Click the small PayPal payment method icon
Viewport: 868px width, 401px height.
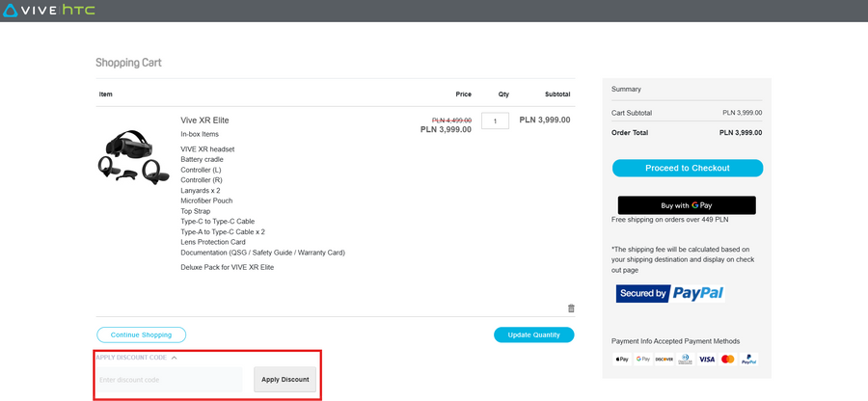749,359
